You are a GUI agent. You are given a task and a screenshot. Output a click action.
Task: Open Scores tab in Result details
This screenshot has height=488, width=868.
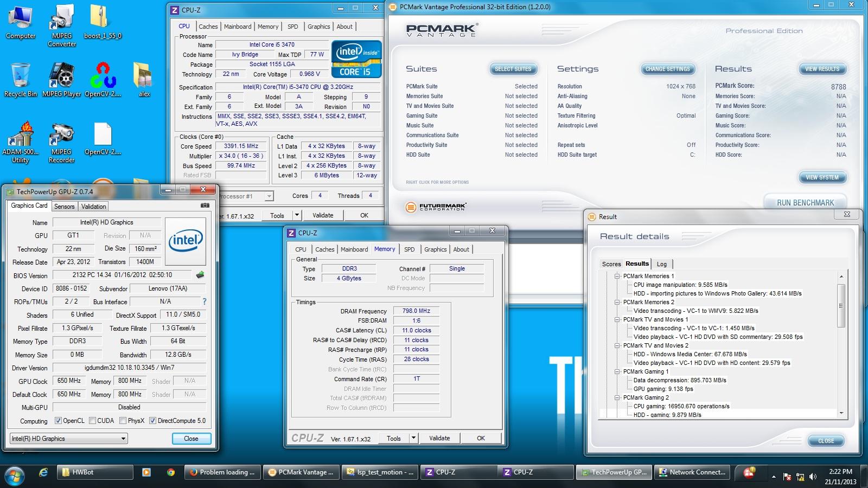pos(611,264)
